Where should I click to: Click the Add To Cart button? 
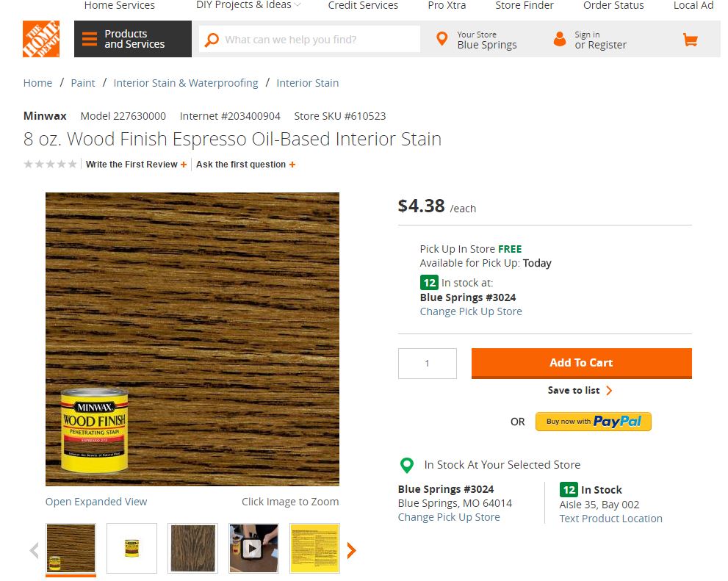point(581,364)
